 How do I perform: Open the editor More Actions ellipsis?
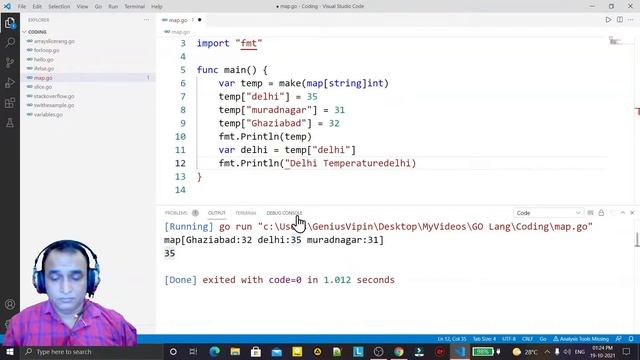pyautogui.click(x=631, y=20)
